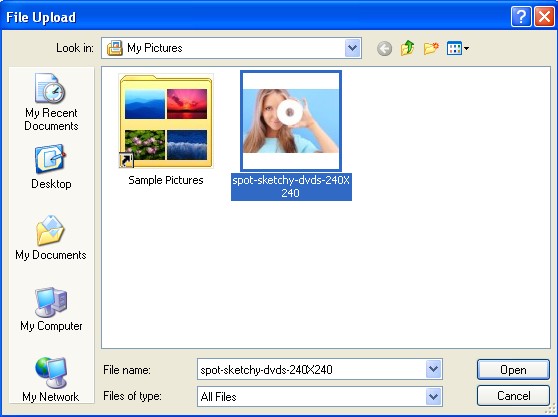Viewport: 558px width, 417px height.
Task: Open My Computer in places bar
Action: pos(51,309)
